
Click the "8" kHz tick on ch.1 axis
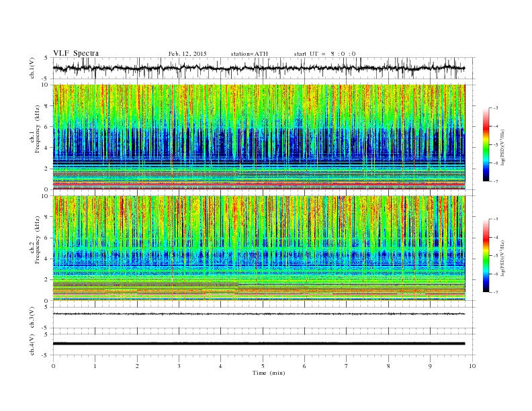pyautogui.click(x=46, y=106)
